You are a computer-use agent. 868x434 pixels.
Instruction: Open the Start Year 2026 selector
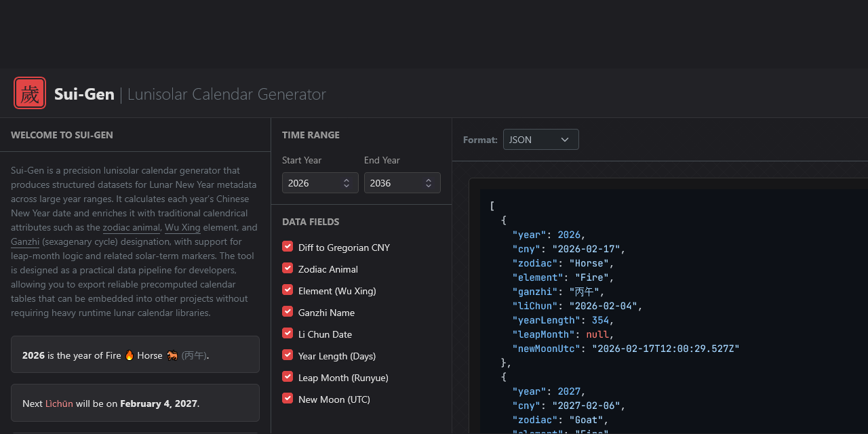click(x=320, y=183)
